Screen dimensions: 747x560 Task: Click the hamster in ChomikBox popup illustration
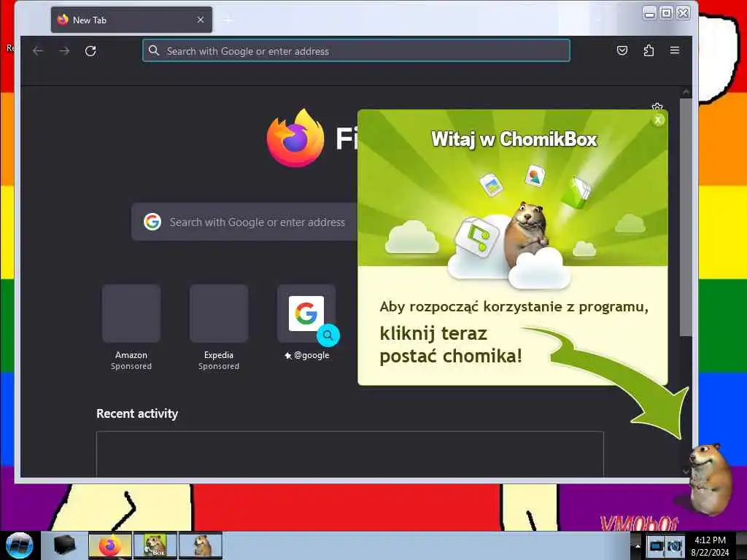click(x=525, y=233)
